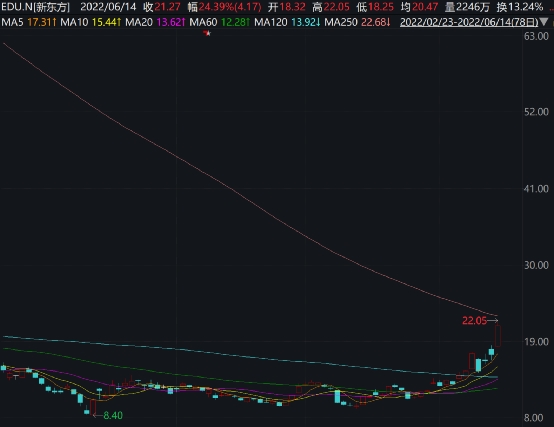
Task: Click the closing price 21.27 value
Action: pyautogui.click(x=167, y=7)
